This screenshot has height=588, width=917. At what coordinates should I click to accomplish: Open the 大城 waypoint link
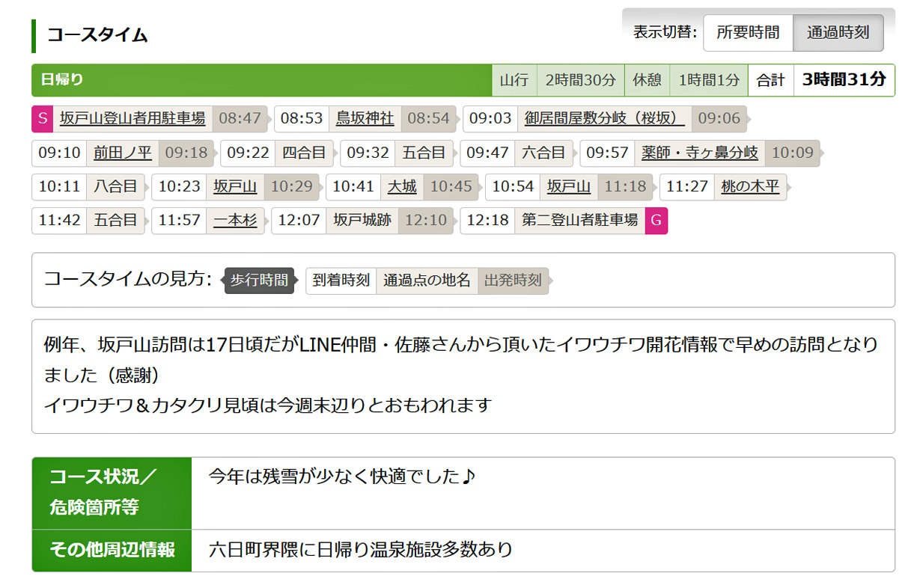(401, 186)
